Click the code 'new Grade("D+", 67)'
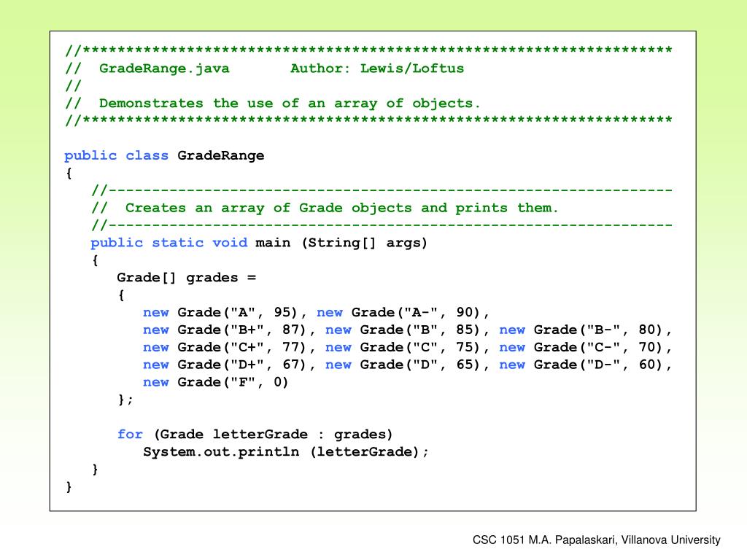This screenshot has width=747, height=560. 225,365
